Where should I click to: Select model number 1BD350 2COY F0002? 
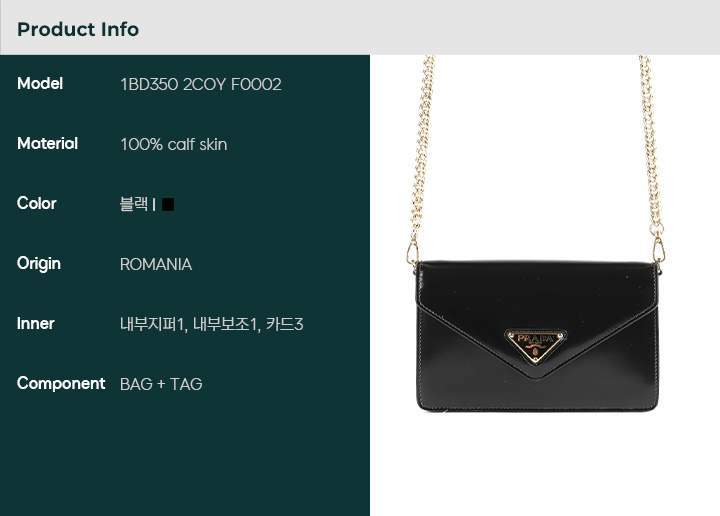201,84
